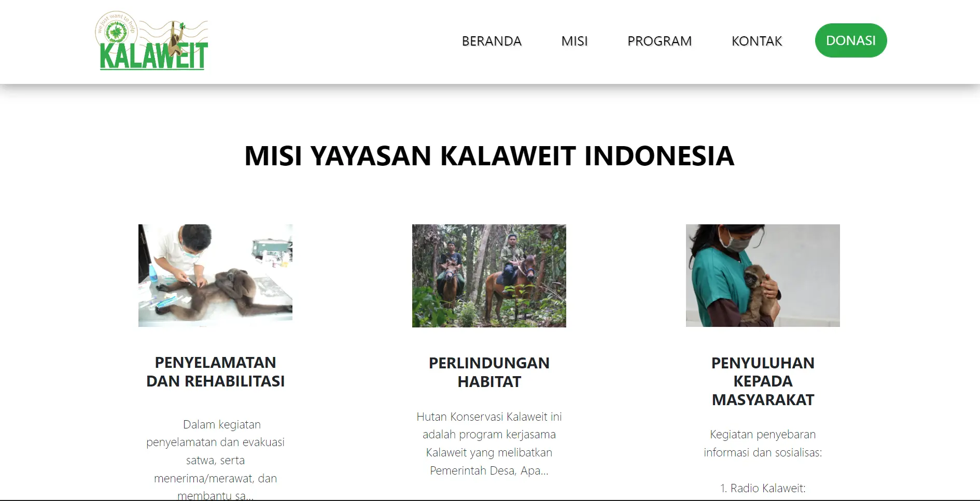Go to the MISI section
The height and width of the screenshot is (501, 980).
pos(575,41)
